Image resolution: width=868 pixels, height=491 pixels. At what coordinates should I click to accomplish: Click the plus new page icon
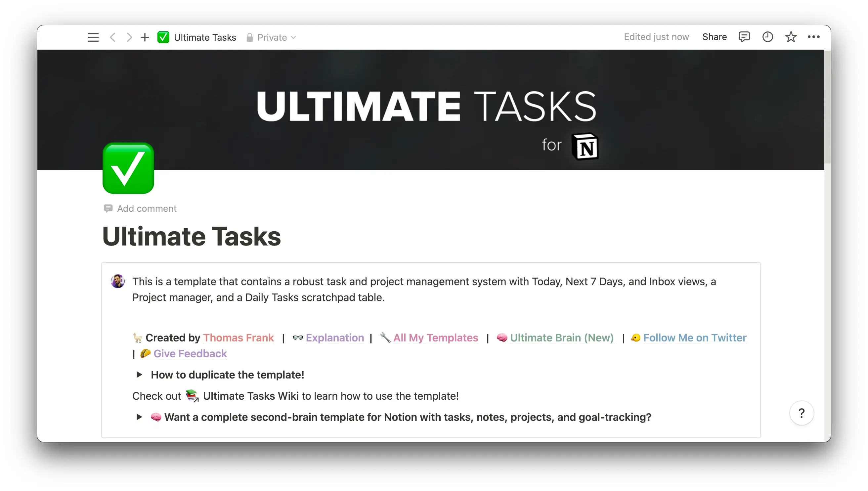point(145,37)
